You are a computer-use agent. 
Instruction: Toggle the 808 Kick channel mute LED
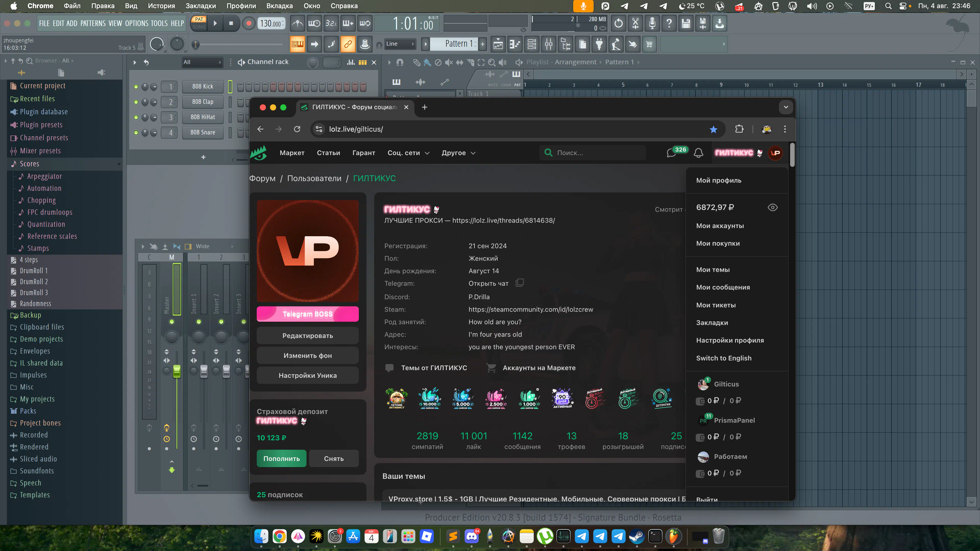136,87
